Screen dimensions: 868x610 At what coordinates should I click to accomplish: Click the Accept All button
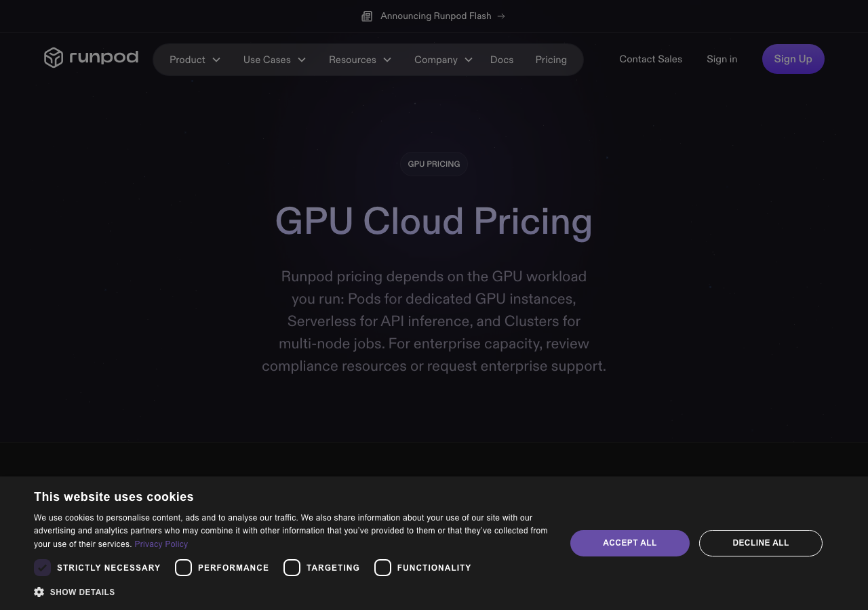pyautogui.click(x=630, y=543)
